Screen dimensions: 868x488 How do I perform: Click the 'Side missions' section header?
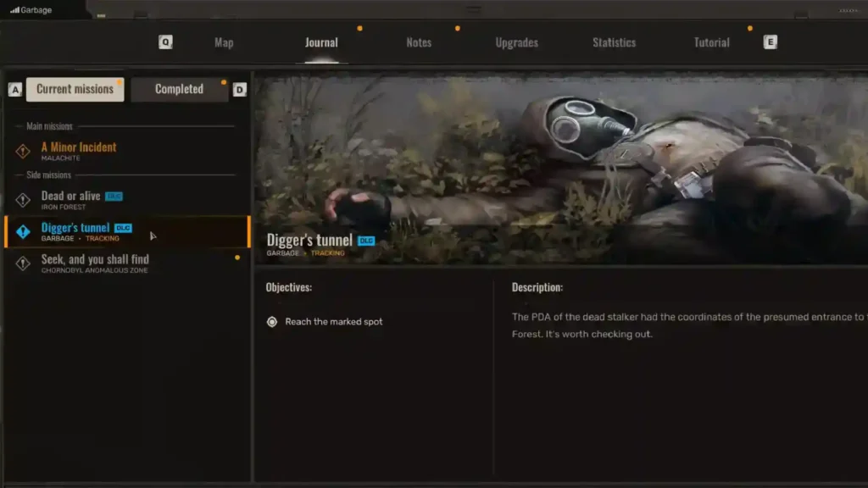(x=48, y=175)
